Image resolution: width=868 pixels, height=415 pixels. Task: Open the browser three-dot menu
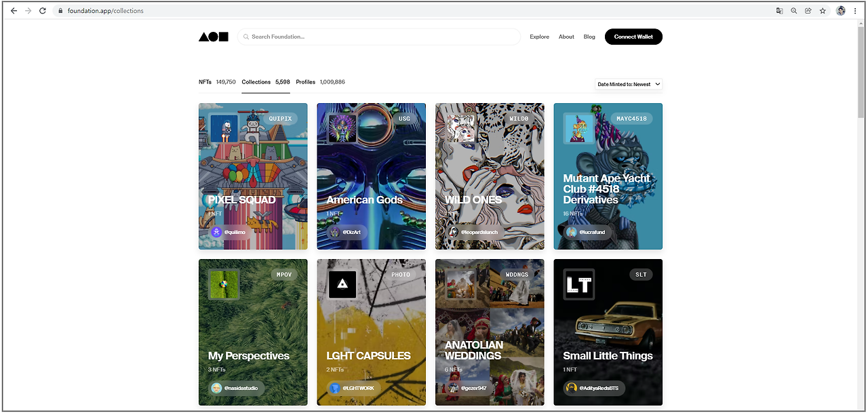[856, 11]
